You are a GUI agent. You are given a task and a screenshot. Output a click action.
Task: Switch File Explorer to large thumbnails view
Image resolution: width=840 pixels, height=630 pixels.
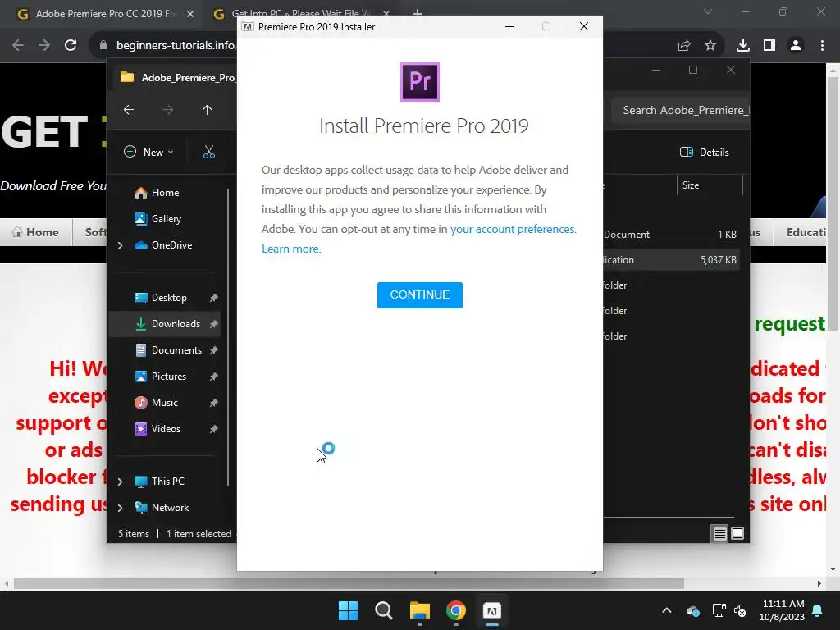pos(737,533)
